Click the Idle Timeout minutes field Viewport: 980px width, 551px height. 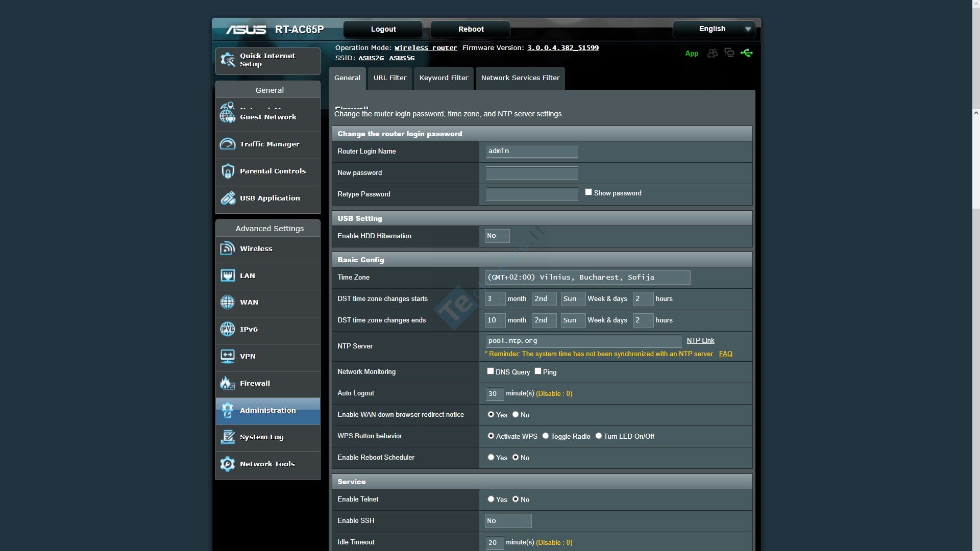pyautogui.click(x=495, y=543)
